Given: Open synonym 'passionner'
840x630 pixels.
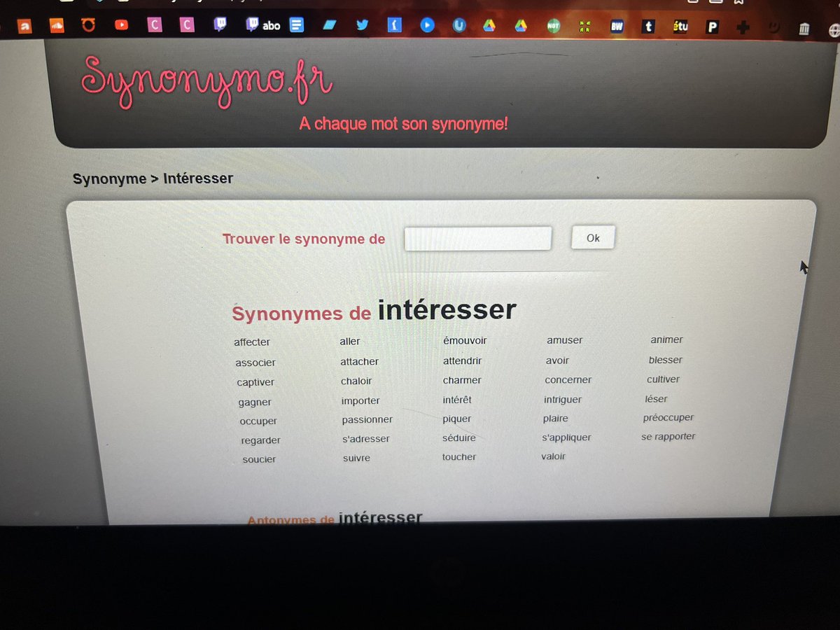Looking at the screenshot, I should [x=367, y=420].
